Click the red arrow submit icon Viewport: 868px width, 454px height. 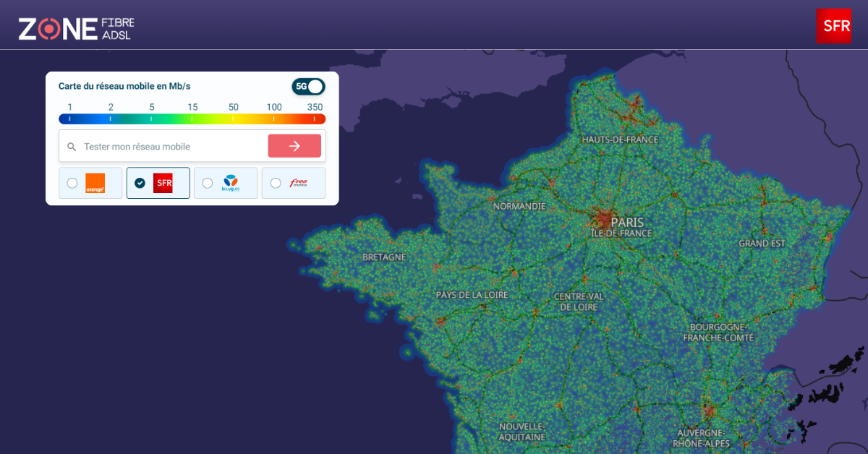click(x=294, y=145)
